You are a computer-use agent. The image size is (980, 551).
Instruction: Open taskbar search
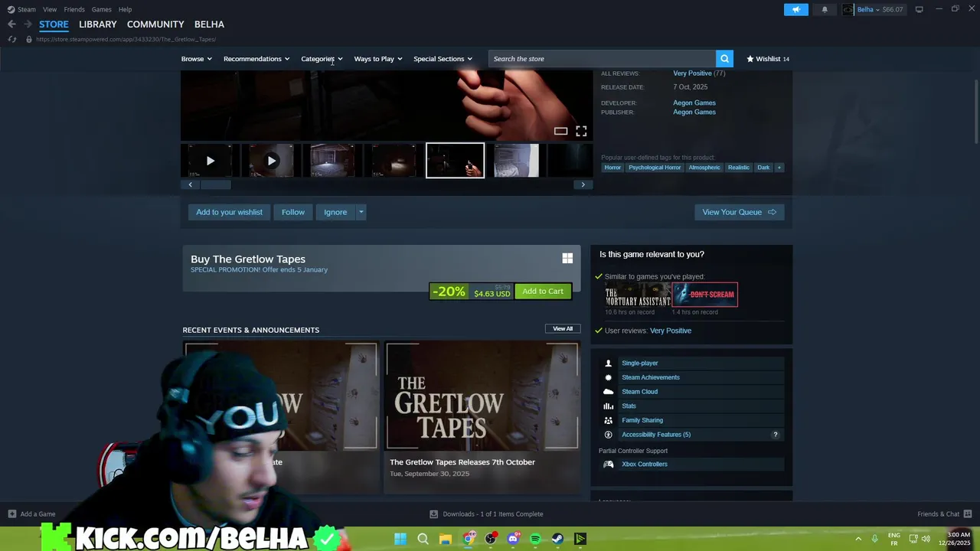click(x=423, y=539)
